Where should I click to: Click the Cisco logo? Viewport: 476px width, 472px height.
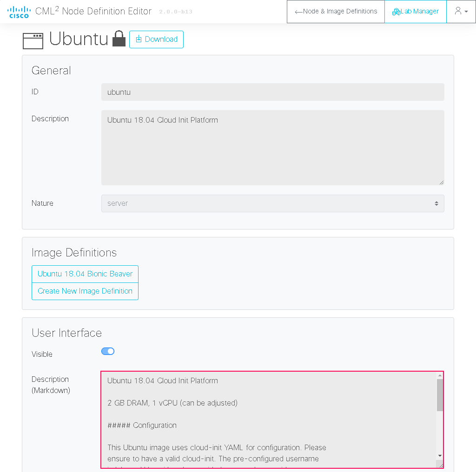coord(19,12)
